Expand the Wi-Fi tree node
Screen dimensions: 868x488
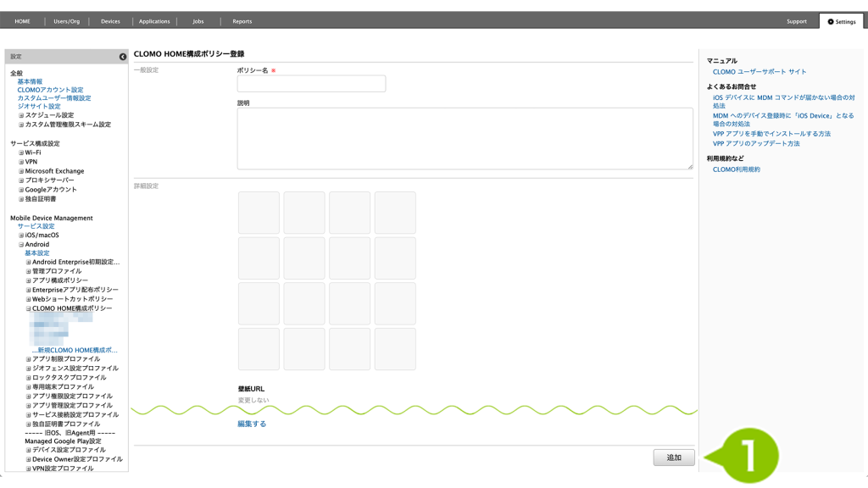[x=21, y=152]
